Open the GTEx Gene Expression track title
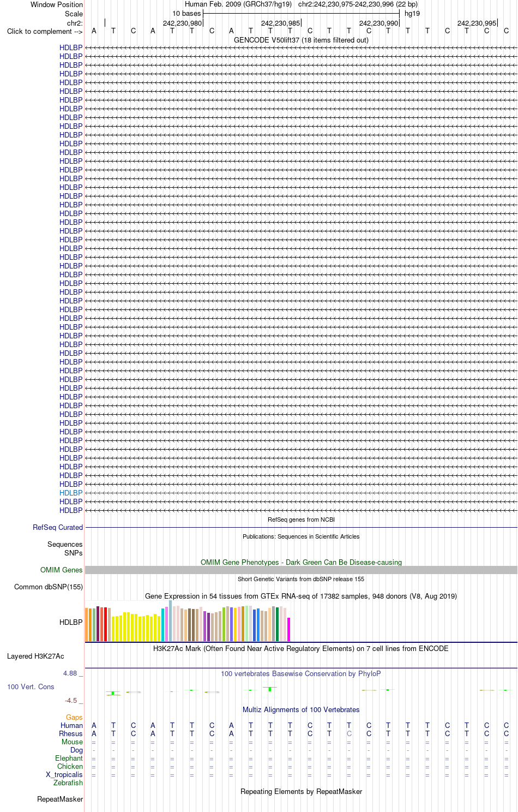This screenshot has height=812, width=518. point(301,596)
